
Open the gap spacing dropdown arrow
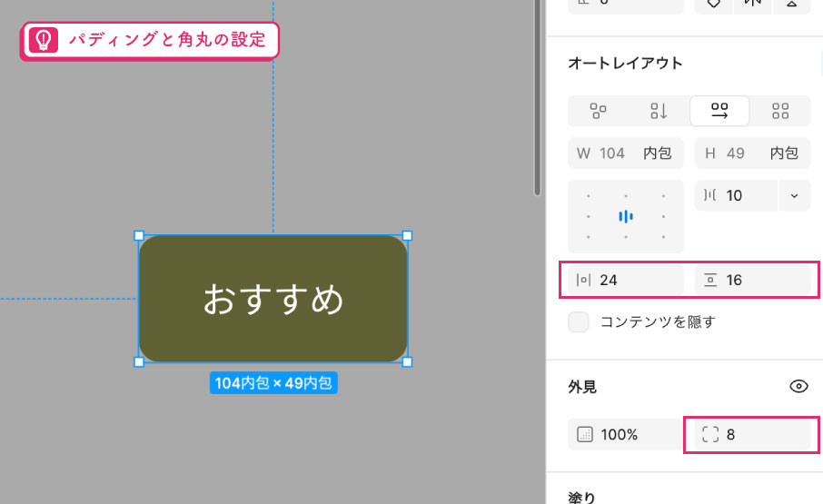point(794,195)
